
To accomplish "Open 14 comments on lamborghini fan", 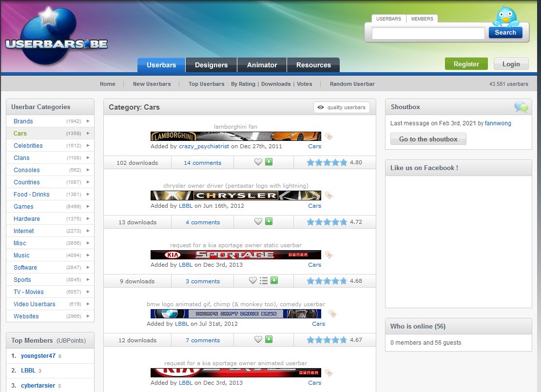I will tap(203, 163).
